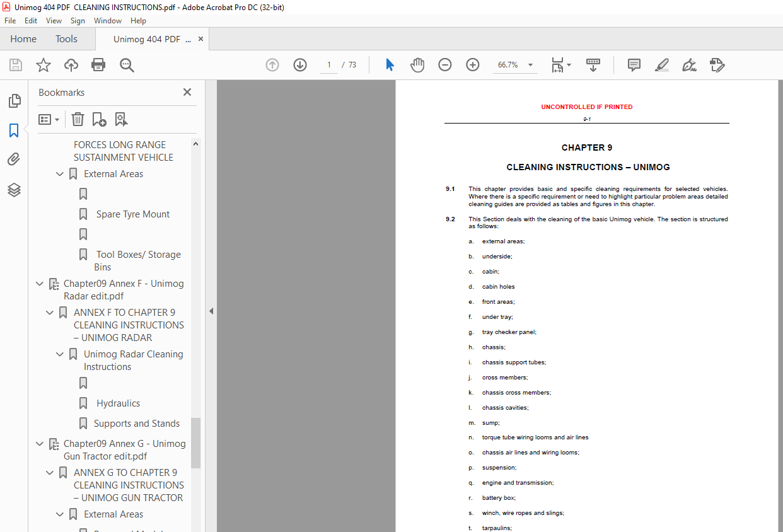Switch to the Home tab
This screenshot has width=783, height=532.
click(x=23, y=39)
